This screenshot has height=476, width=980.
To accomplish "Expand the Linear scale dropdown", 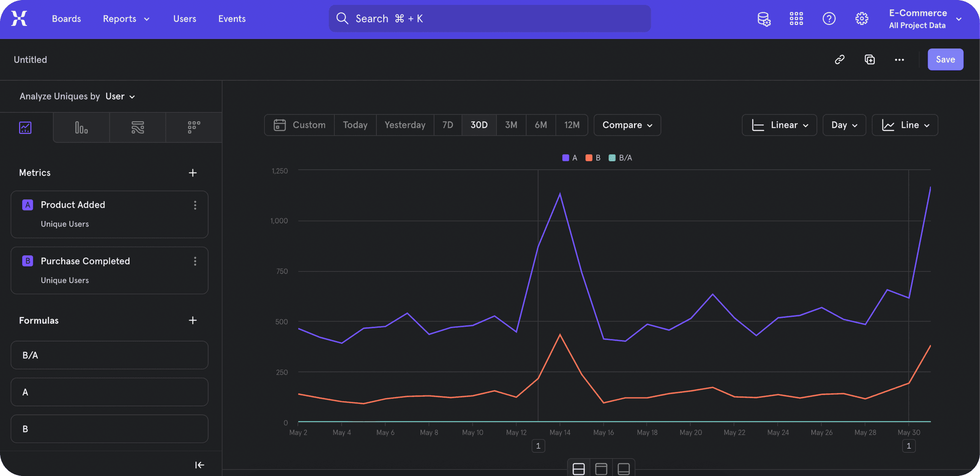I will point(779,125).
